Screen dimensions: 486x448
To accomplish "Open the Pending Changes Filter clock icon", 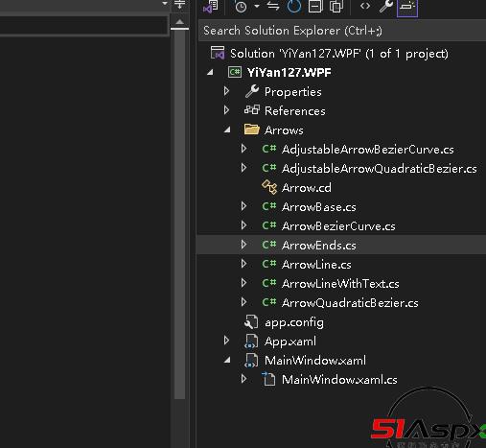I will [x=241, y=7].
